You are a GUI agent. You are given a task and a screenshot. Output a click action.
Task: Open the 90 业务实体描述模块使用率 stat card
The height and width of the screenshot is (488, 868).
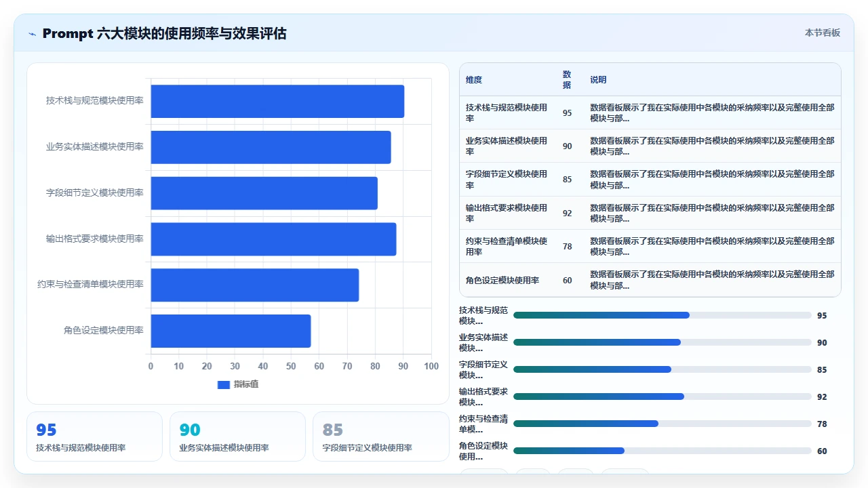(x=238, y=436)
